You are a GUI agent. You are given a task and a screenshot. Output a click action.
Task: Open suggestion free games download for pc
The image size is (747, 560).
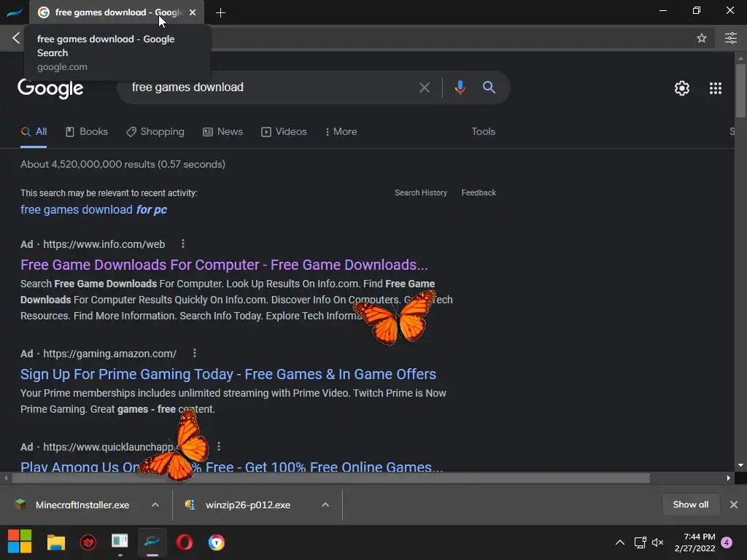(94, 210)
